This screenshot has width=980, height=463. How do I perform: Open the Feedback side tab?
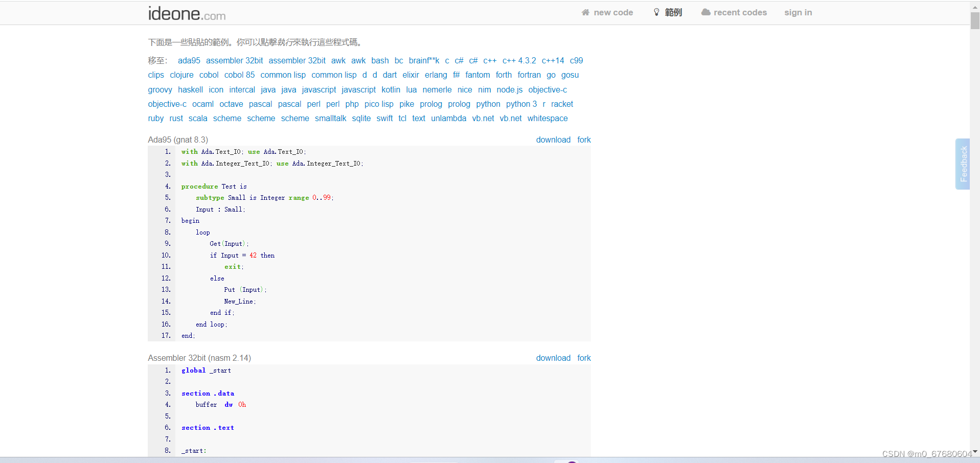tap(963, 164)
